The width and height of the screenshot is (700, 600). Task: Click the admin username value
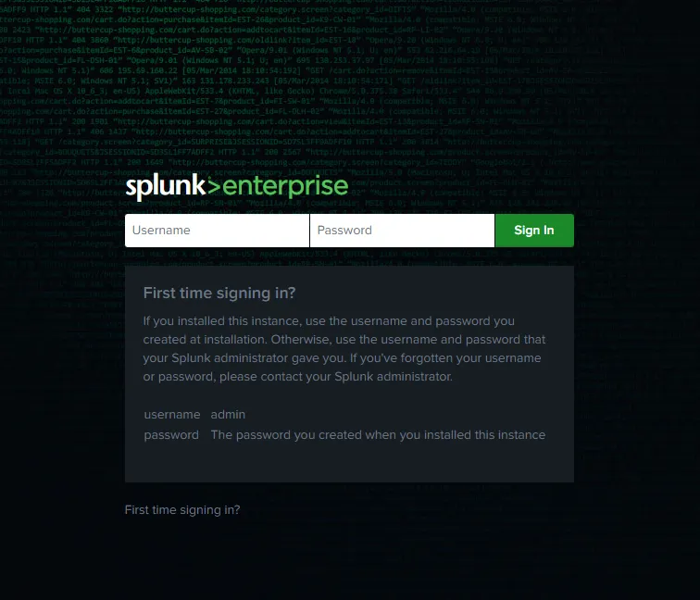[228, 414]
